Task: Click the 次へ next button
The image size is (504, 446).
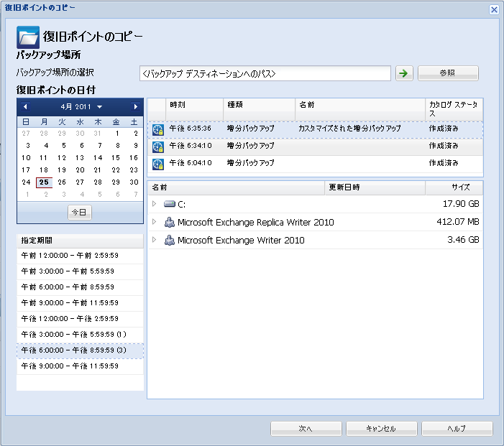Action: point(306,429)
